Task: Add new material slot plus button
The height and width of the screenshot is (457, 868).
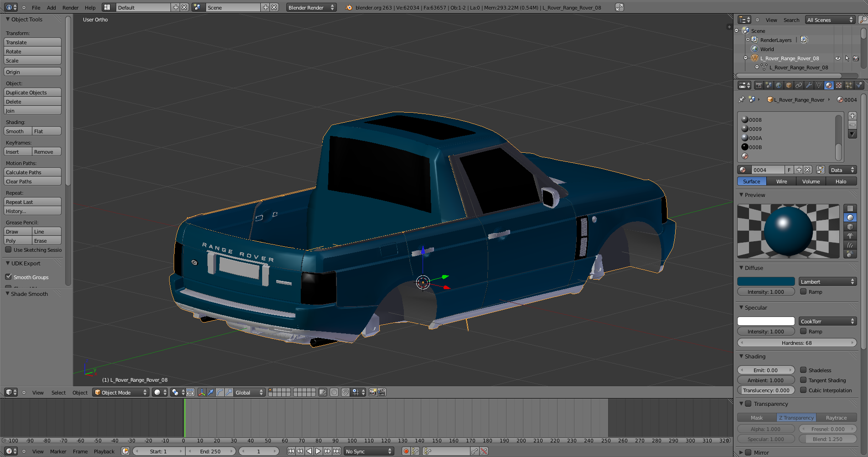Action: pos(852,116)
